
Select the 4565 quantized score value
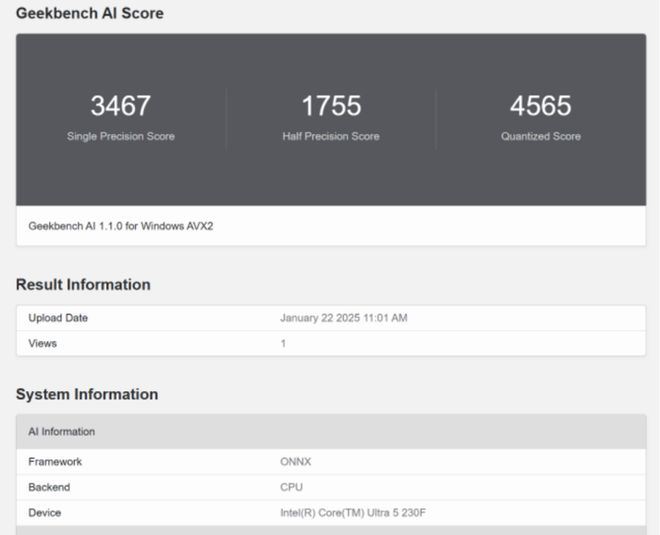point(540,106)
